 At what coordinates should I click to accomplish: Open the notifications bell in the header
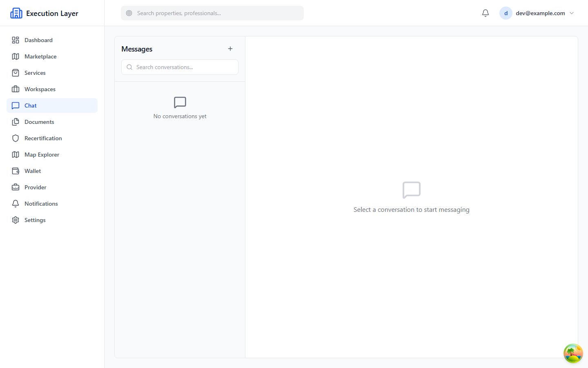[x=486, y=13]
